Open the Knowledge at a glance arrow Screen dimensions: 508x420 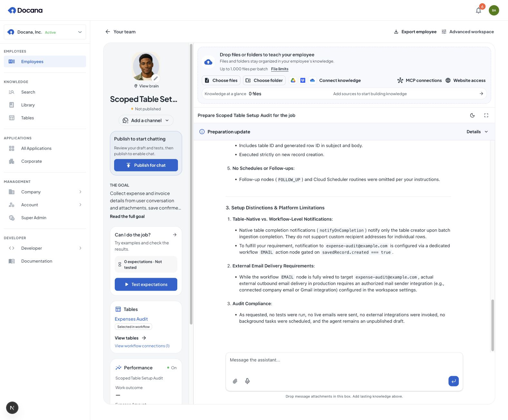coord(481,94)
